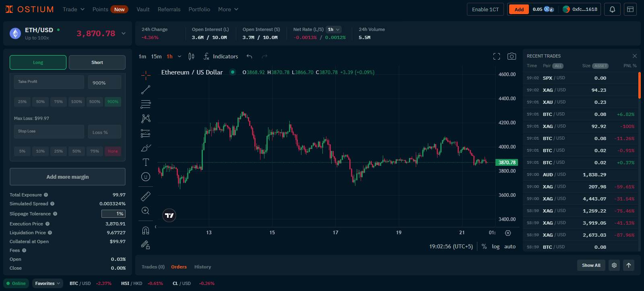Click Add more margin button
This screenshot has height=291, width=644.
[68, 177]
